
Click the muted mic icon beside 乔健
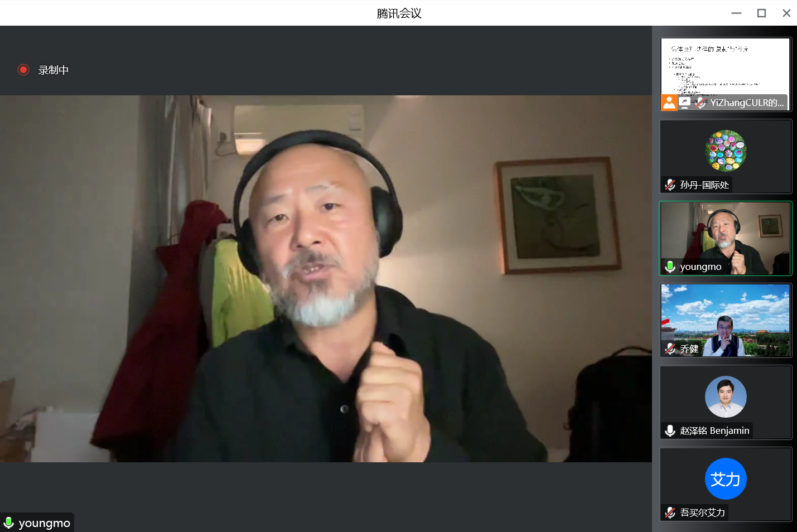tap(670, 349)
